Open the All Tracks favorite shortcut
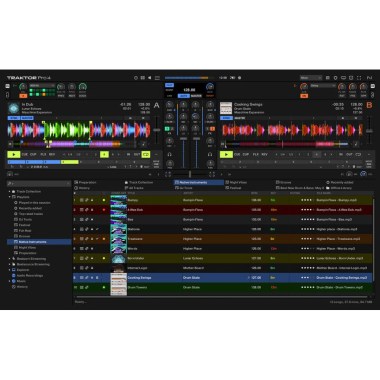The height and width of the screenshot is (380, 380). click(x=134, y=188)
